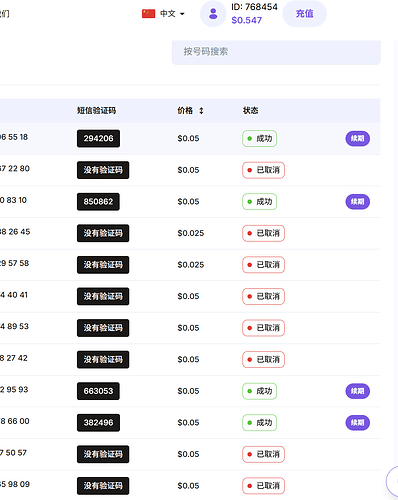Click 没有验证码 label in row 38 26 45
This screenshot has height=500, width=398.
pyautogui.click(x=103, y=233)
